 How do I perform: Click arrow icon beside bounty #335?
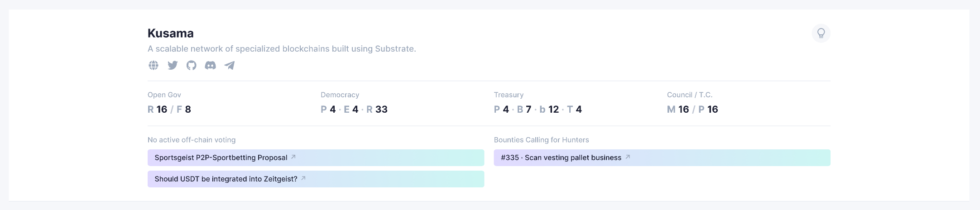pyautogui.click(x=628, y=157)
